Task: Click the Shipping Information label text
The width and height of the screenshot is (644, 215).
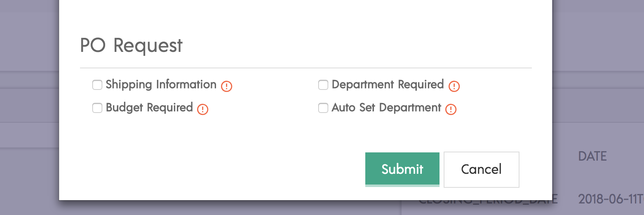Action: click(x=161, y=85)
